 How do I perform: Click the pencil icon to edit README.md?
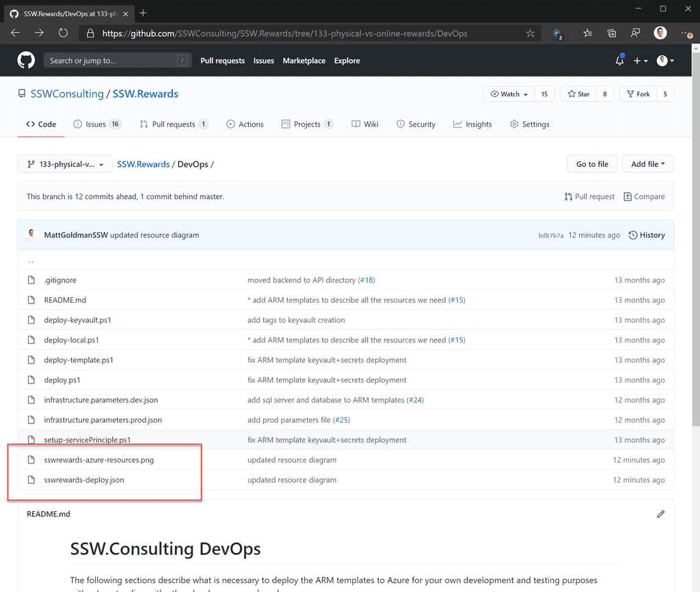[x=660, y=513]
